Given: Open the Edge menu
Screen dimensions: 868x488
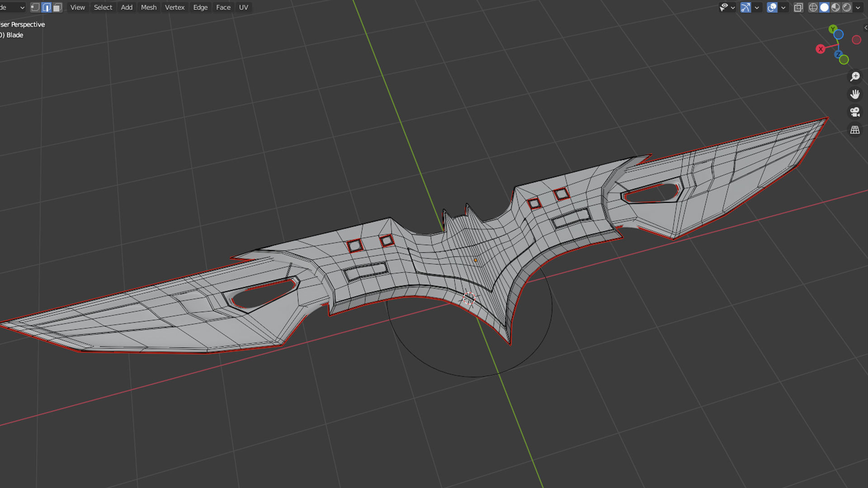Looking at the screenshot, I should point(200,7).
